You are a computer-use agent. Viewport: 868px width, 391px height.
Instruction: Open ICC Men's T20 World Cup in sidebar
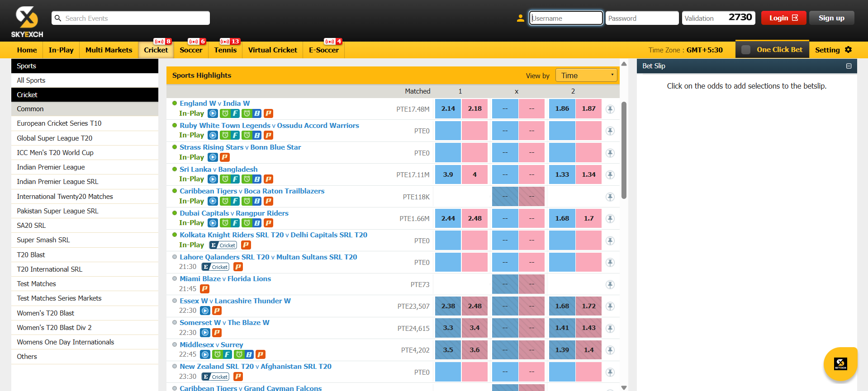85,153
